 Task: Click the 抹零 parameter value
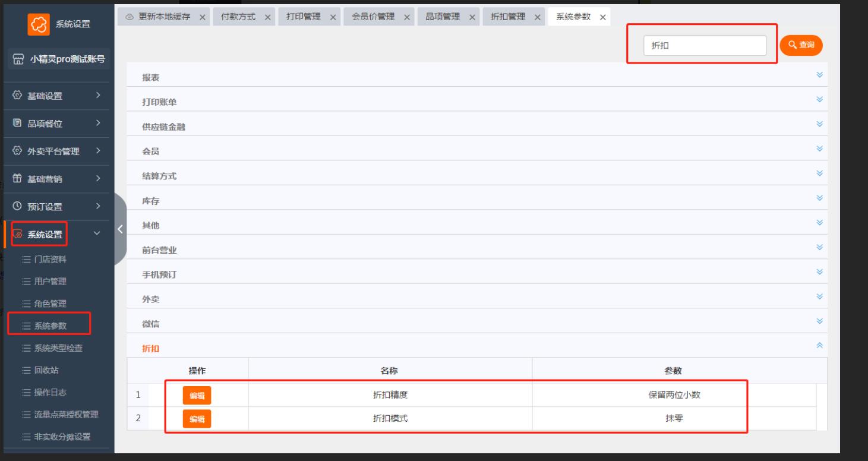674,419
